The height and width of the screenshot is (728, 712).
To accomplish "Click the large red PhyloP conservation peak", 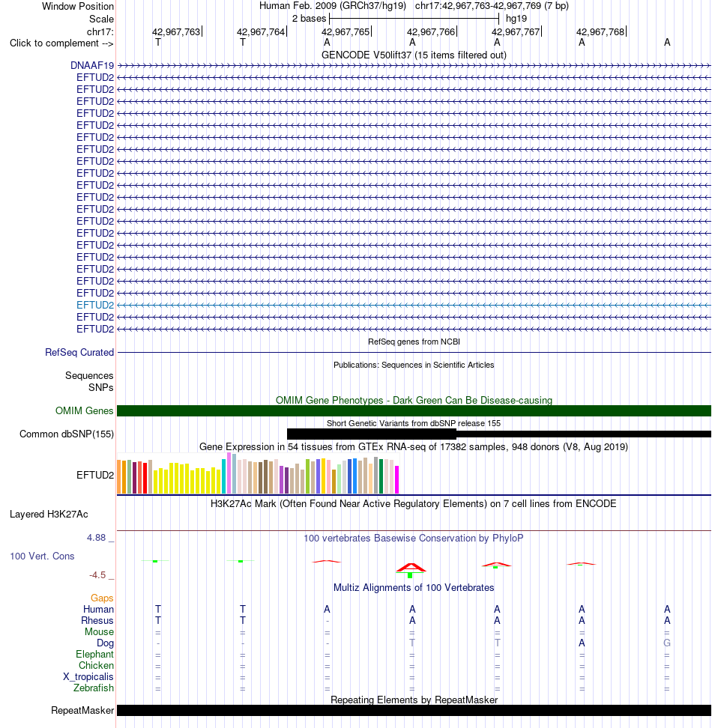I will coord(411,568).
